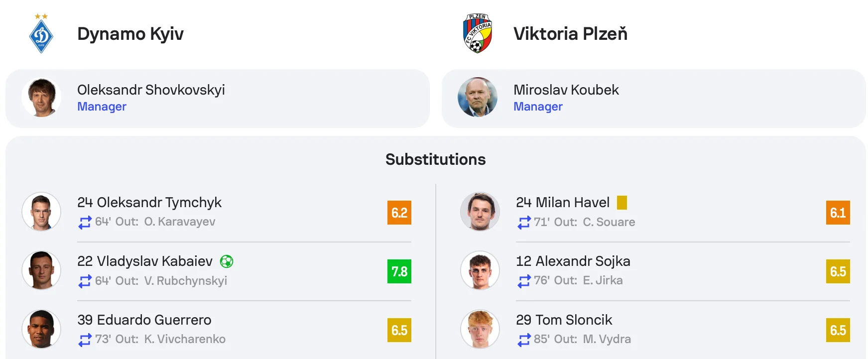The width and height of the screenshot is (868, 359).
Task: Click the Substitutions section heading
Action: pyautogui.click(x=435, y=159)
